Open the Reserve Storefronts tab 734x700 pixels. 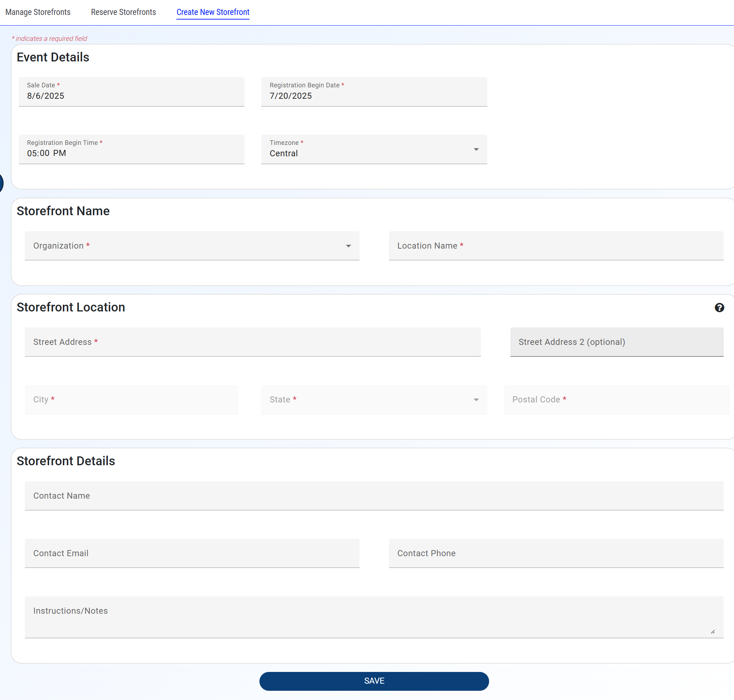(x=123, y=12)
